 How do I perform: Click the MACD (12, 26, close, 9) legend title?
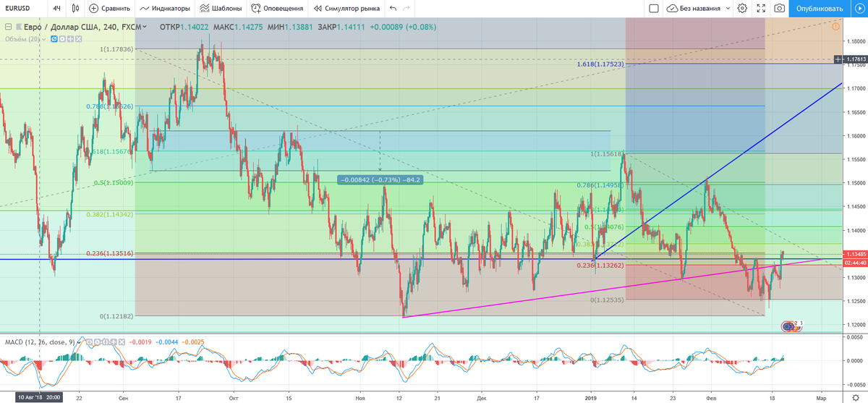point(39,342)
